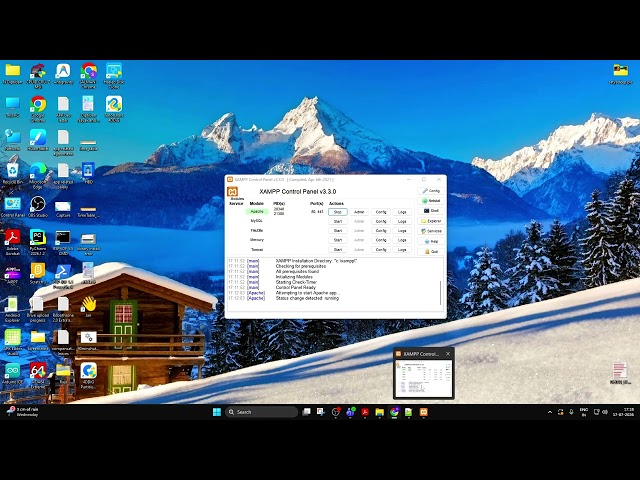Open Explorer from XAMPP sidebar
Viewport: 640px width, 480px height.
pos(431,221)
